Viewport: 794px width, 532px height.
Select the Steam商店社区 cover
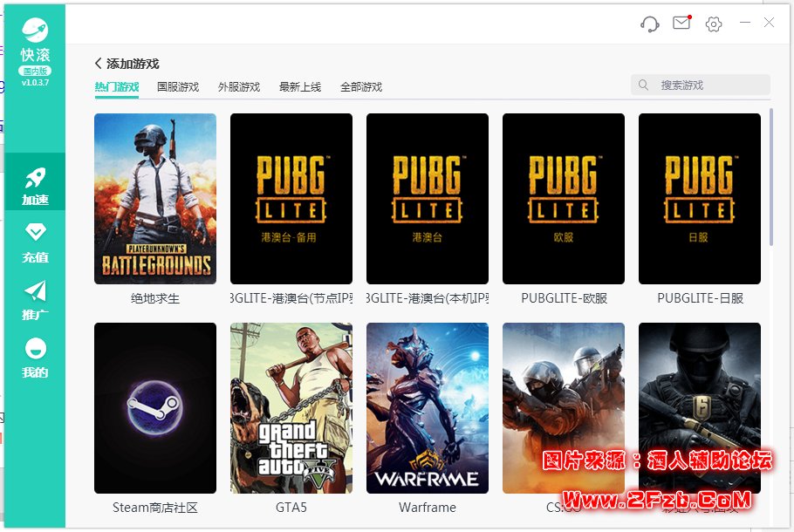pyautogui.click(x=155, y=408)
